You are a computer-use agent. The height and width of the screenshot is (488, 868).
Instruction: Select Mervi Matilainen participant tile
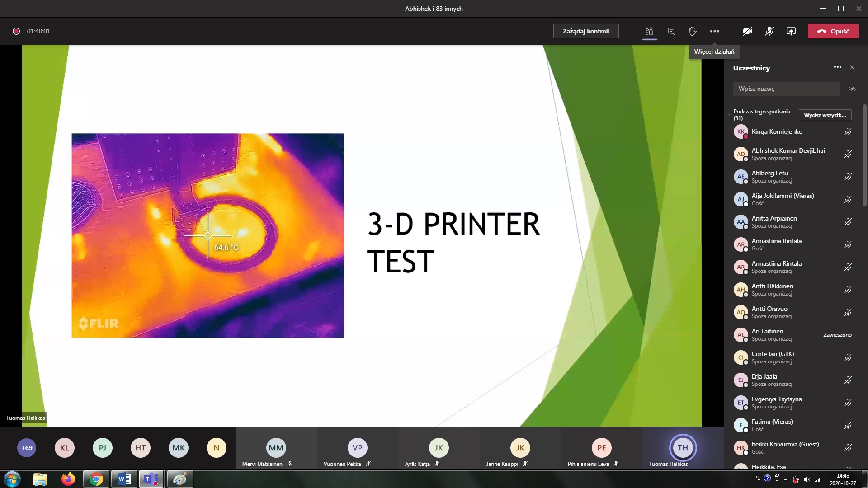[x=276, y=448]
